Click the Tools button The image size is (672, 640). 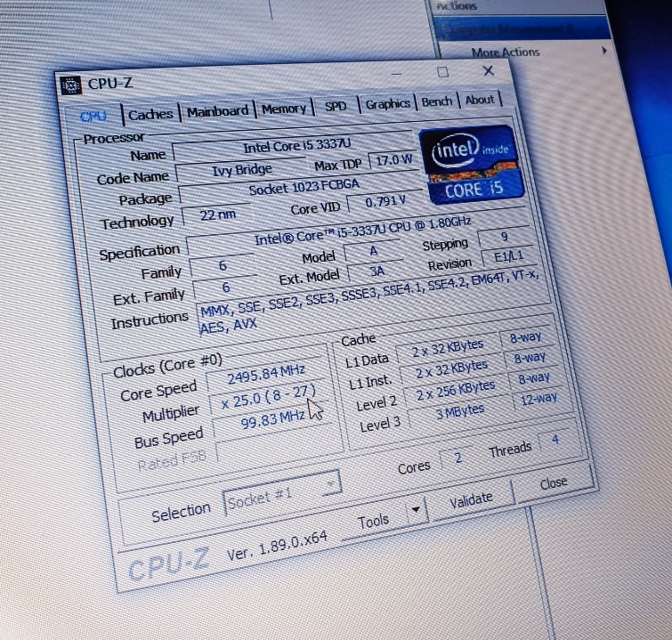coord(374,520)
